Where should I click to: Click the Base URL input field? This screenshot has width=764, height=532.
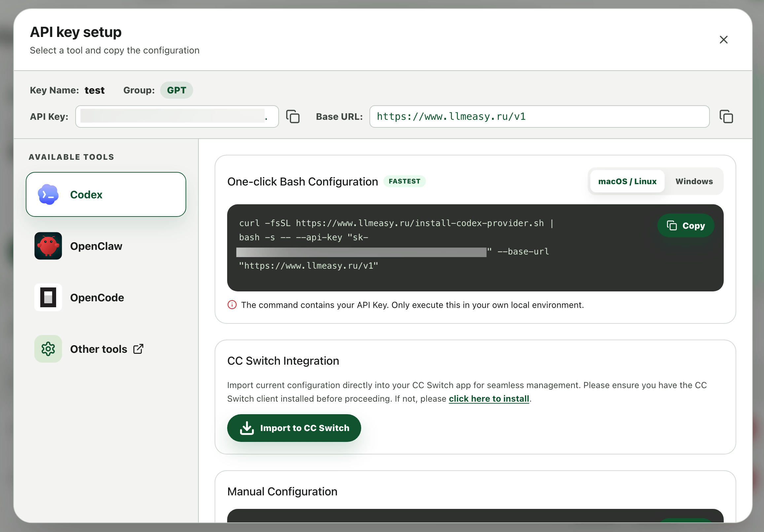(539, 116)
